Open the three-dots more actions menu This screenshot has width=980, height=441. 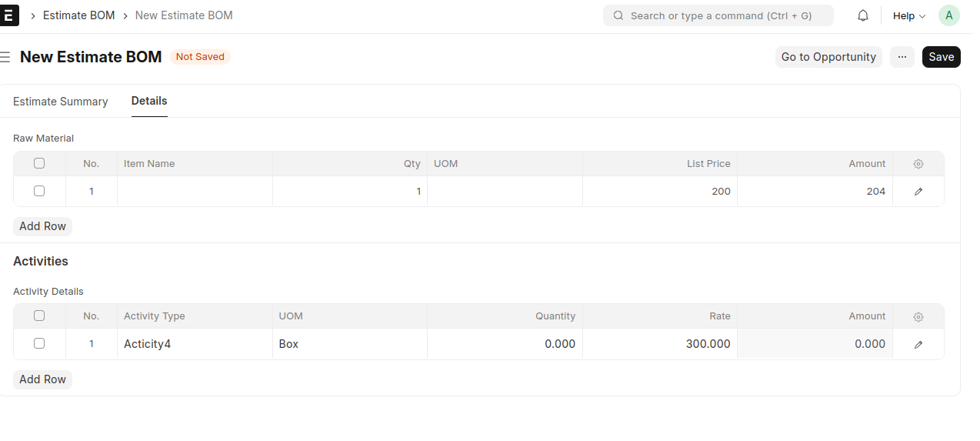click(902, 57)
